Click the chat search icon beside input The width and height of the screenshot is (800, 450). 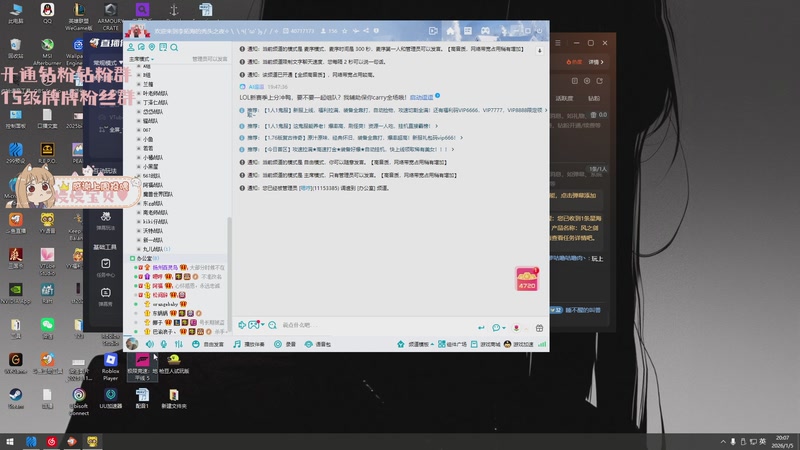272,325
